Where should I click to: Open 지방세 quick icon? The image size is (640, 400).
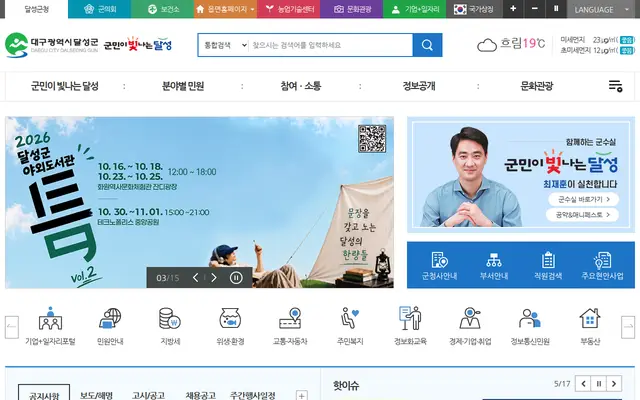[x=170, y=326]
